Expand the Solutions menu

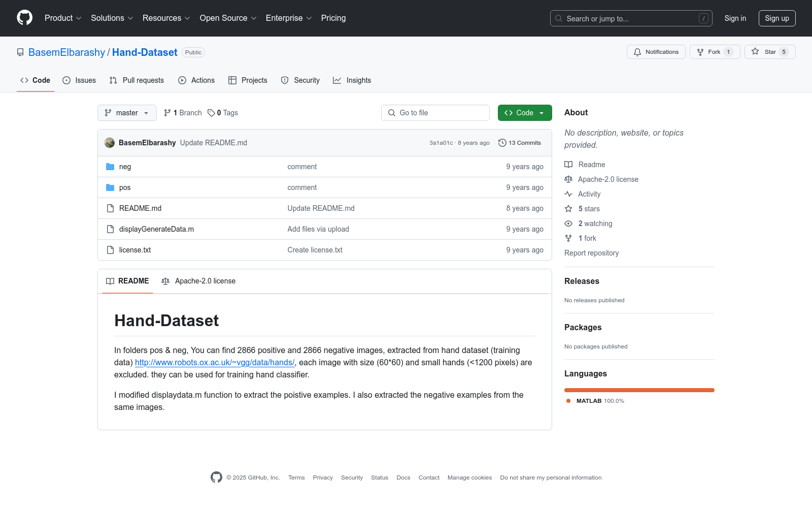click(x=112, y=18)
